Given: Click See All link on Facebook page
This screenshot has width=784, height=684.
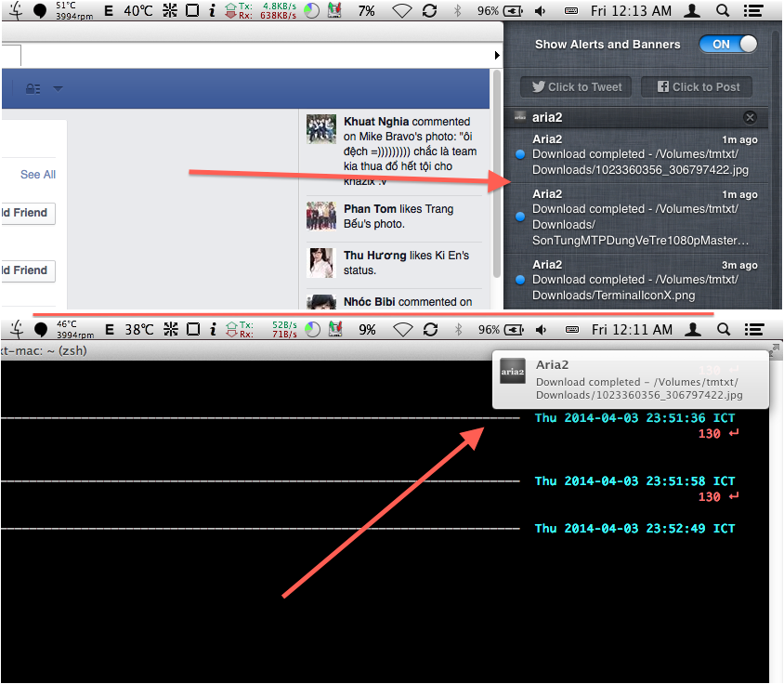Looking at the screenshot, I should [37, 175].
